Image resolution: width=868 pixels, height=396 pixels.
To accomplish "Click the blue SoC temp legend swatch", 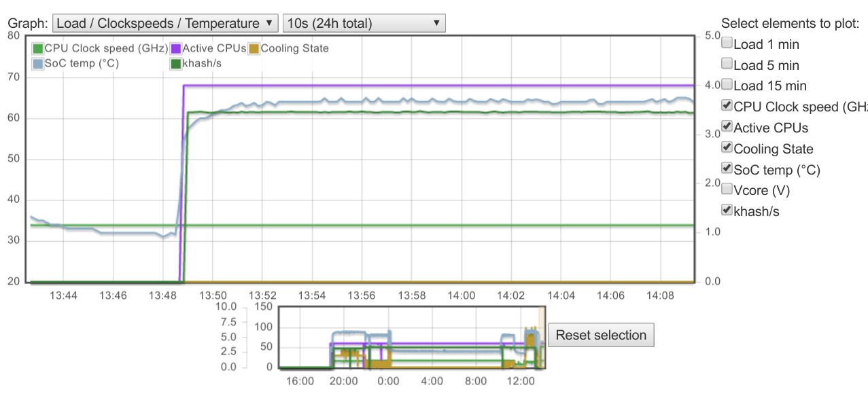I will coord(38,64).
